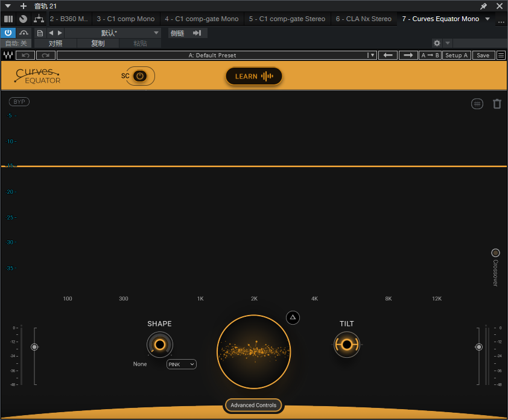
Task: Click the SHAPE knob
Action: point(160,345)
